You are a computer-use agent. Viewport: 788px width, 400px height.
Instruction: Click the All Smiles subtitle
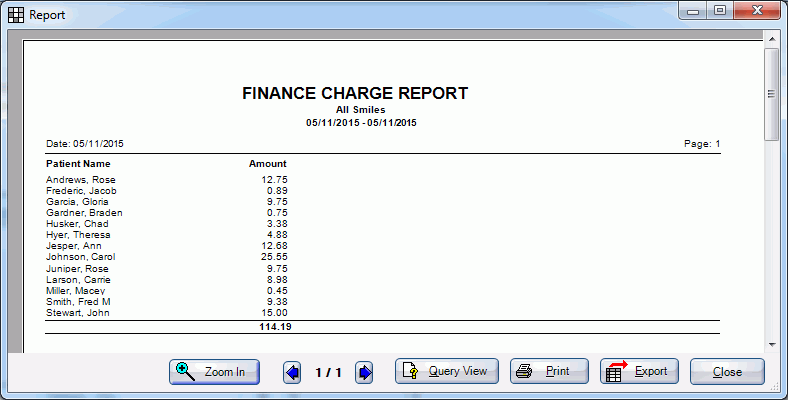[x=361, y=110]
